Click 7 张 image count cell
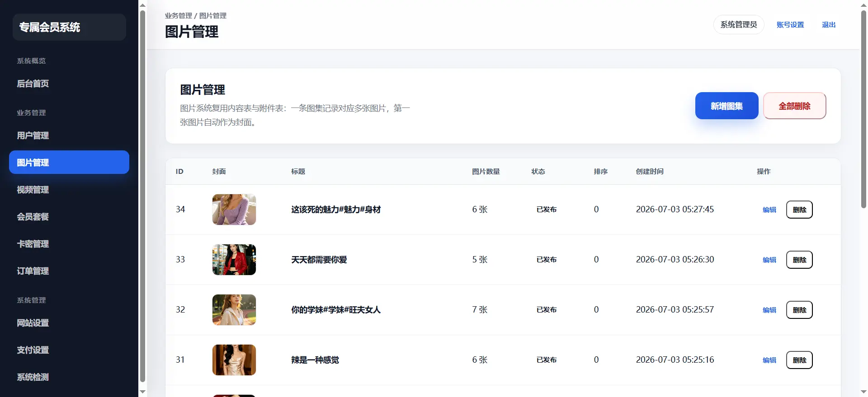The image size is (868, 397). [480, 310]
